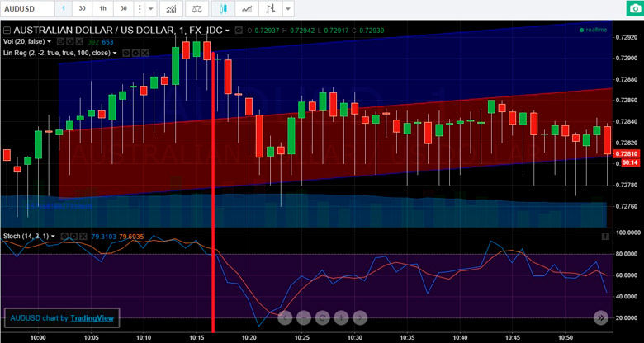Select the 1 minute interval
Image resolution: width=644 pixels, height=343 pixels.
[64, 8]
